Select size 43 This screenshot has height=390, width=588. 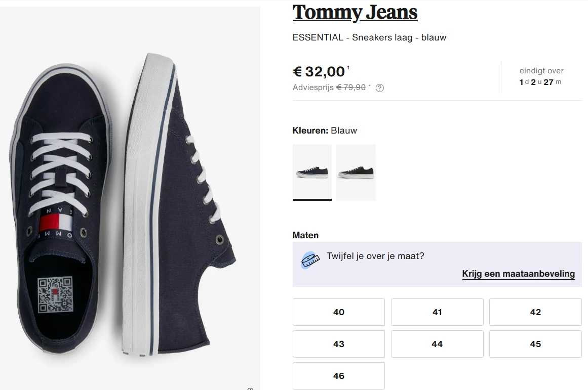tap(338, 344)
